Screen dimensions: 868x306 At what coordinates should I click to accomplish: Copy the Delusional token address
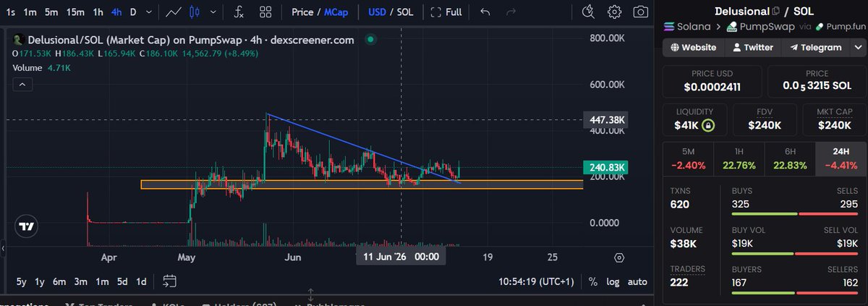776,11
